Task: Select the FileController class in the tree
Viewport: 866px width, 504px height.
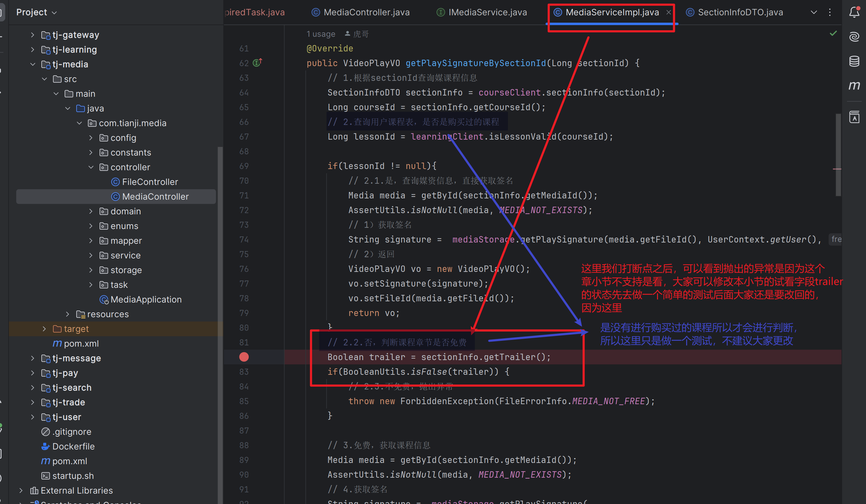Action: pos(150,182)
